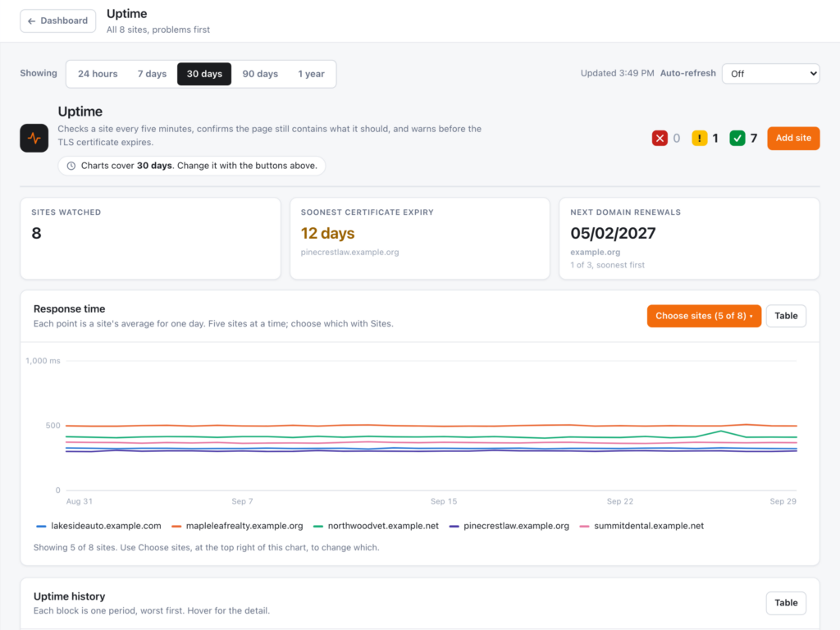Viewport: 840px width, 630px height.
Task: Select the 90 days range
Action: pyautogui.click(x=260, y=74)
